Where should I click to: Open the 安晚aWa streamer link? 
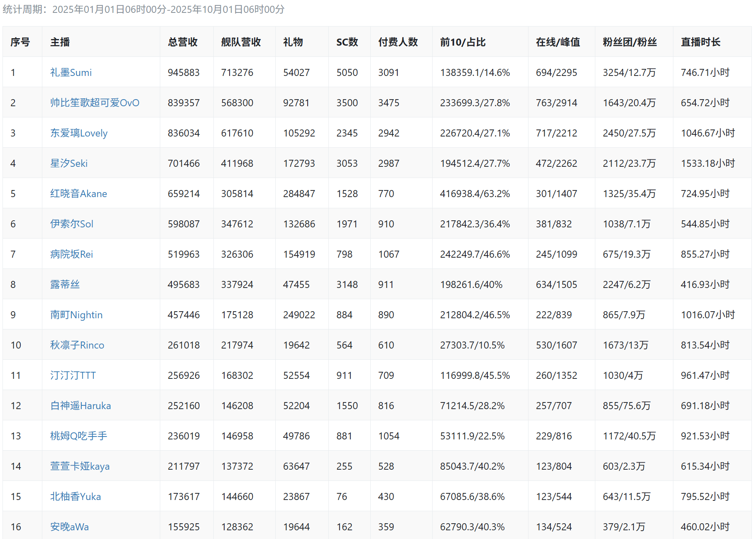click(69, 527)
